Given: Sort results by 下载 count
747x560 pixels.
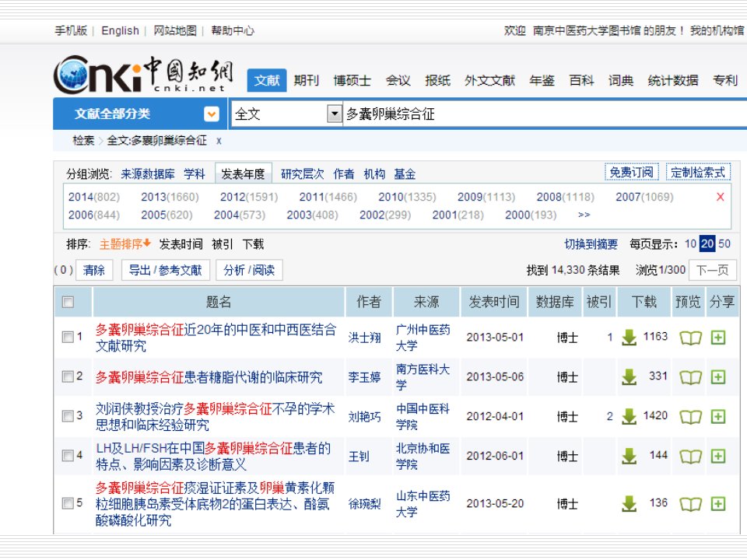Looking at the screenshot, I should (253, 244).
